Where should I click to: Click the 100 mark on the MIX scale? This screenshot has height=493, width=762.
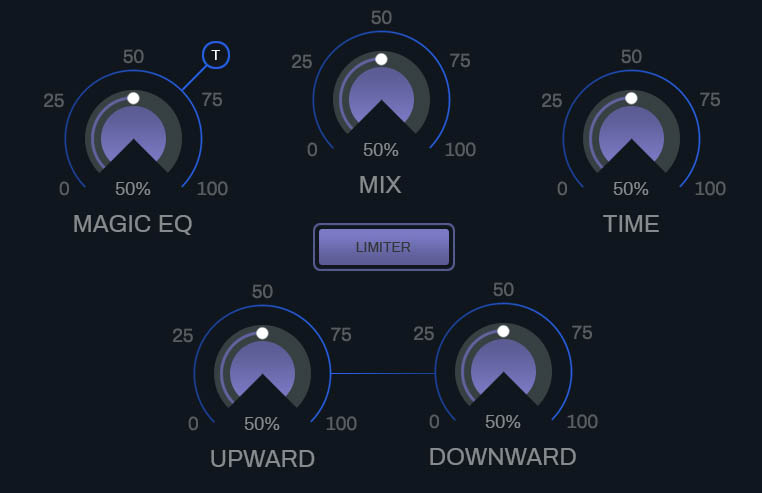(460, 150)
